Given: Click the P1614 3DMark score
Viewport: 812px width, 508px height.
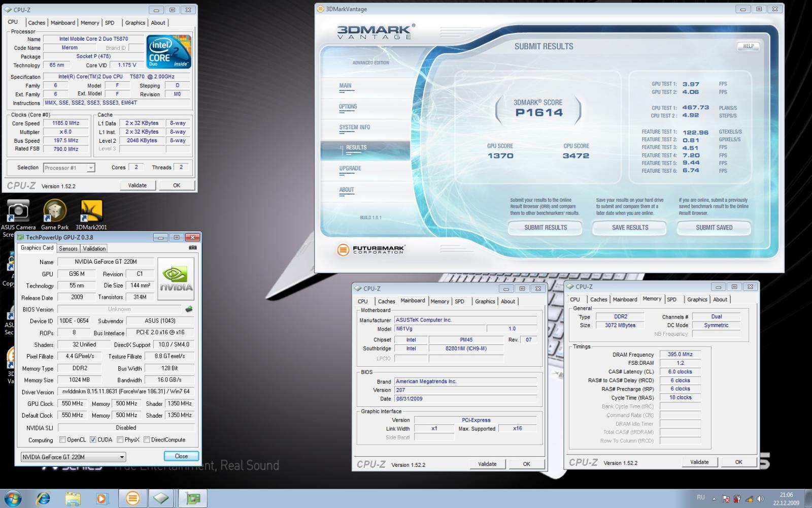Looking at the screenshot, I should click(539, 113).
